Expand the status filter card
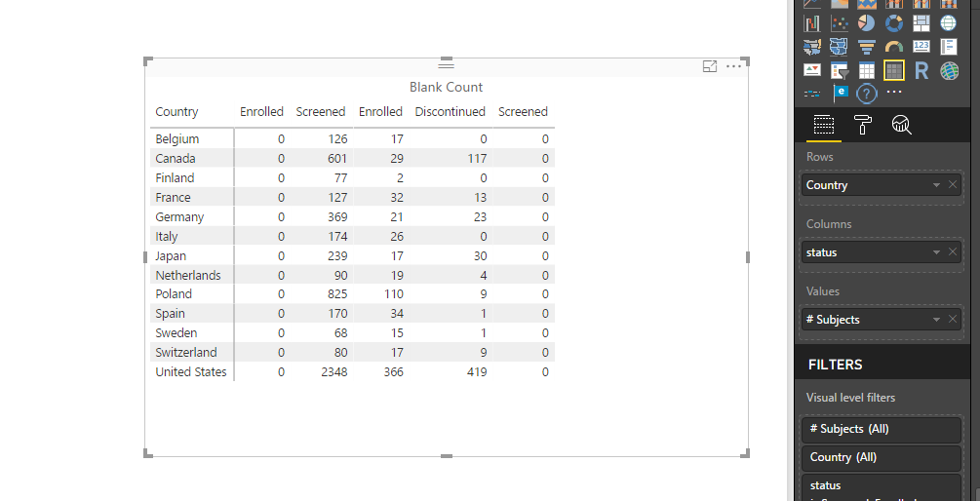980x501 pixels. coord(882,487)
